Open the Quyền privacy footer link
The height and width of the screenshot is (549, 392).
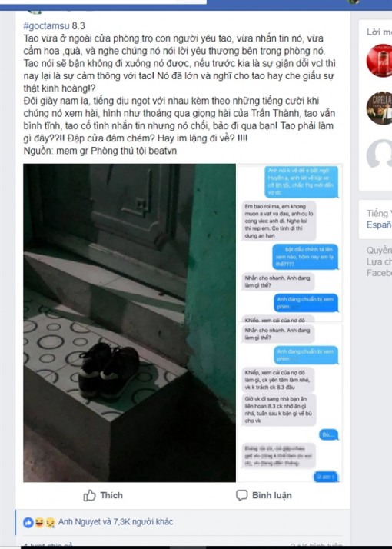(x=380, y=250)
